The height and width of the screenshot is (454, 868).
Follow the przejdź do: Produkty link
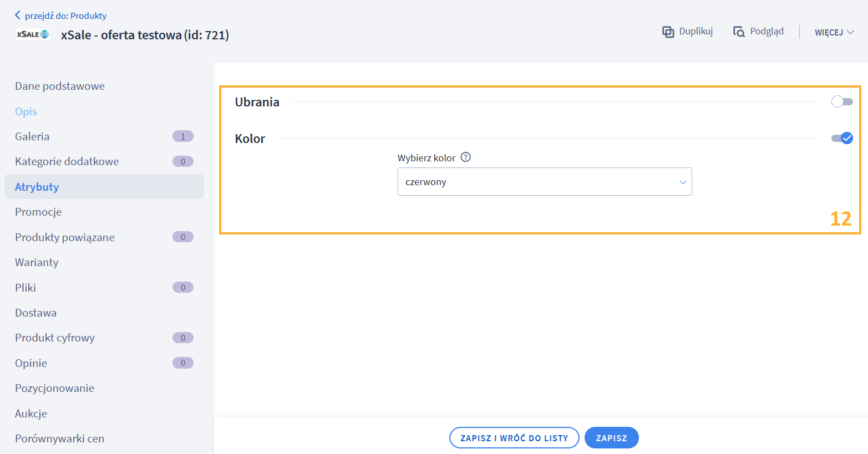tap(65, 16)
